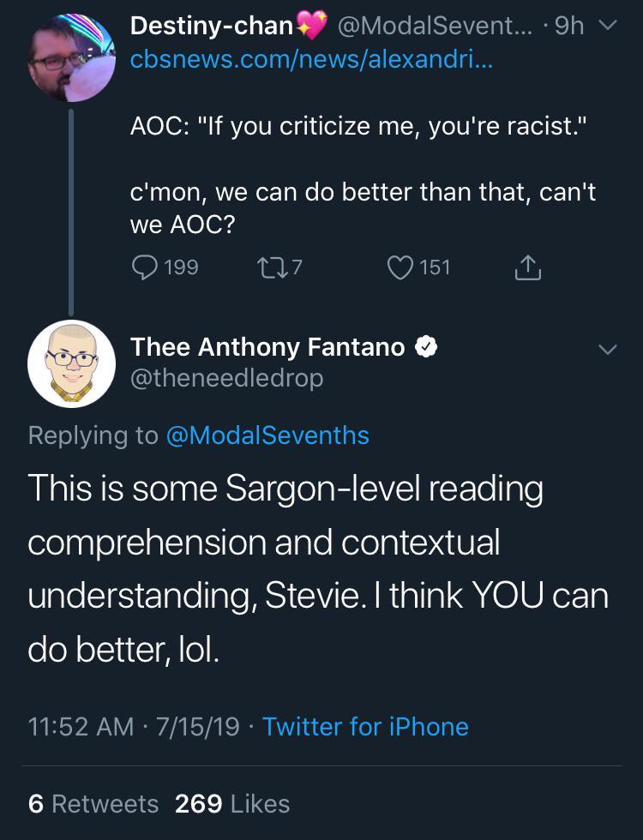Open the Twitter for iPhone source link
This screenshot has width=643, height=840.
(365, 727)
